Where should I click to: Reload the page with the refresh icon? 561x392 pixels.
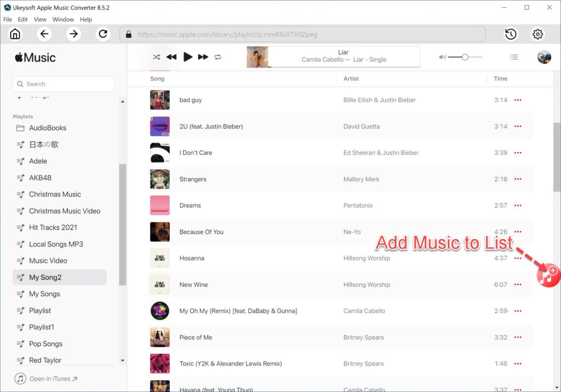pyautogui.click(x=103, y=34)
